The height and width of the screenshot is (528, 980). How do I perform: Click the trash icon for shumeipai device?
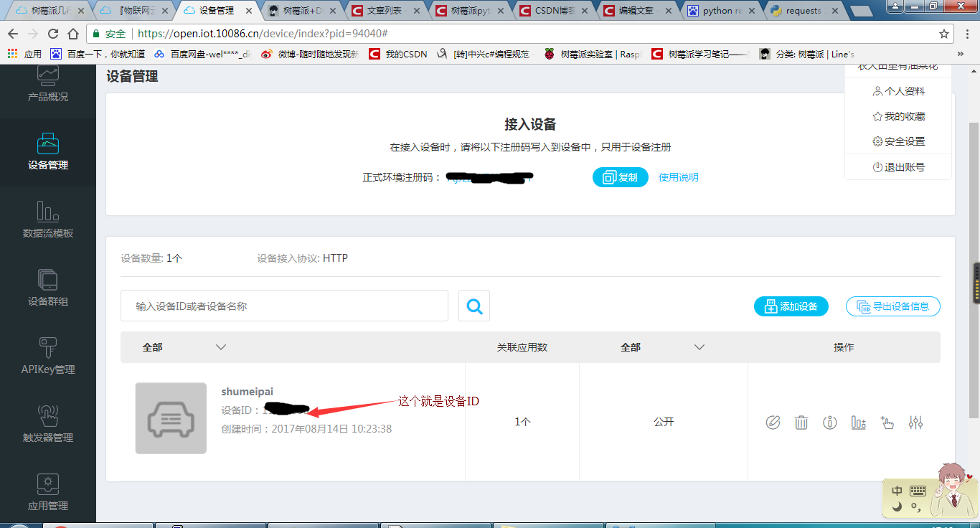(x=801, y=423)
